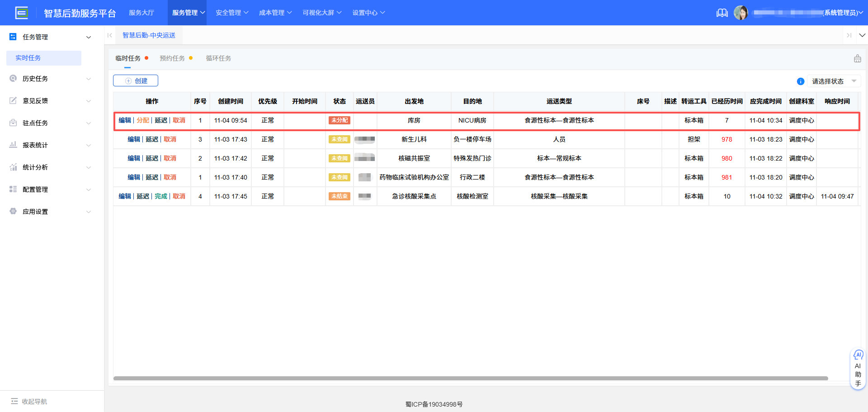868x412 pixels.
Task: Open the 请选择状态 status dropdown
Action: 833,81
